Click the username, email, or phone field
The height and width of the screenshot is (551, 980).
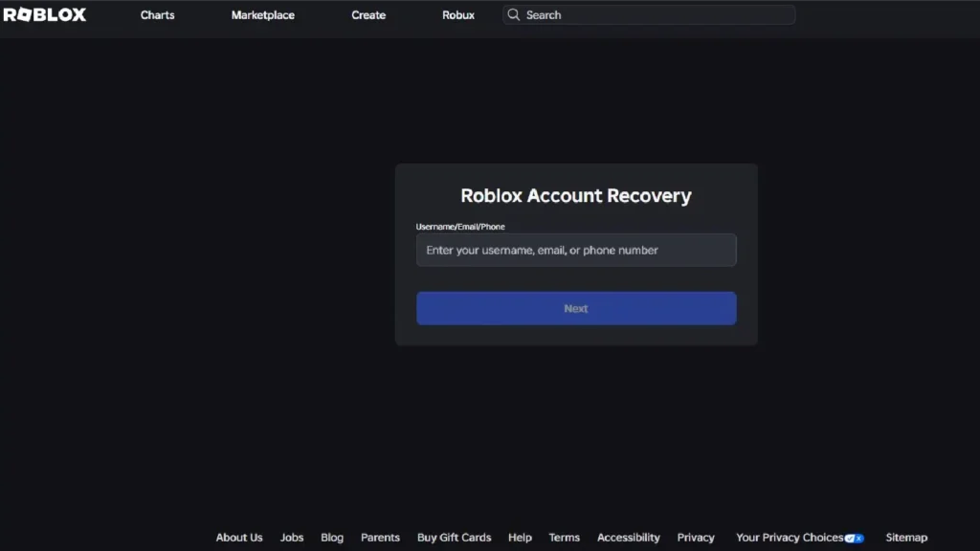576,250
